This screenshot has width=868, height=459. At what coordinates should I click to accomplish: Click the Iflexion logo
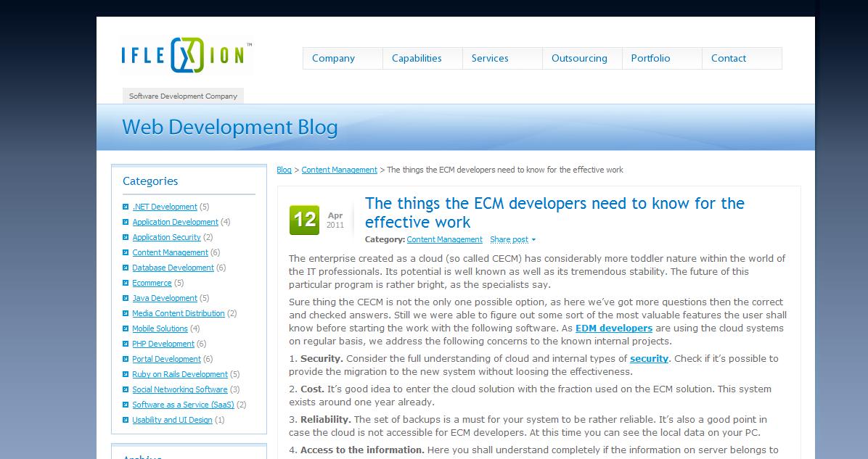187,55
